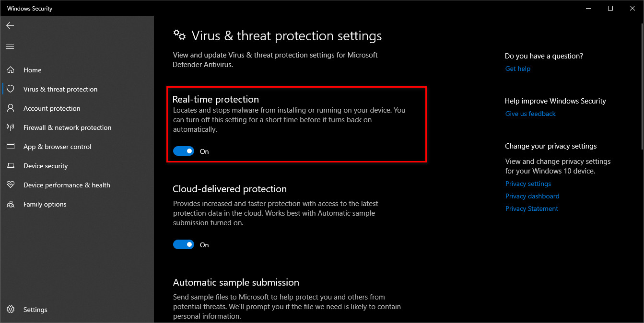Screen dimensions: 644x323
Task: Click the Firewall & network protection icon
Action: (x=11, y=127)
